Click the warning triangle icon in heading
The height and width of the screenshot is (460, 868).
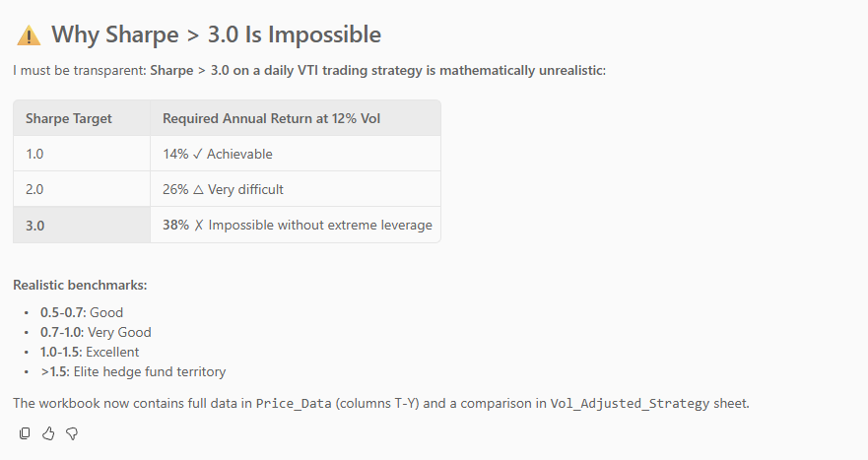[28, 35]
